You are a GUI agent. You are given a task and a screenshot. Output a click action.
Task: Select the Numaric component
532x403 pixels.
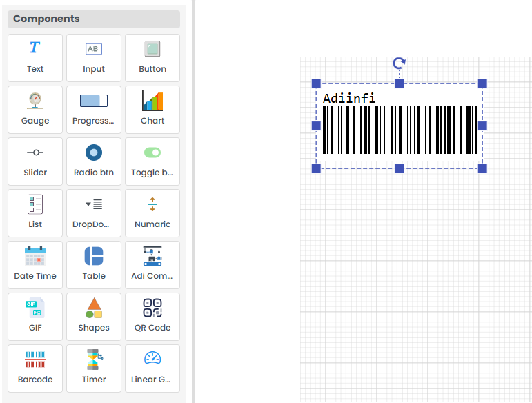[152, 213]
